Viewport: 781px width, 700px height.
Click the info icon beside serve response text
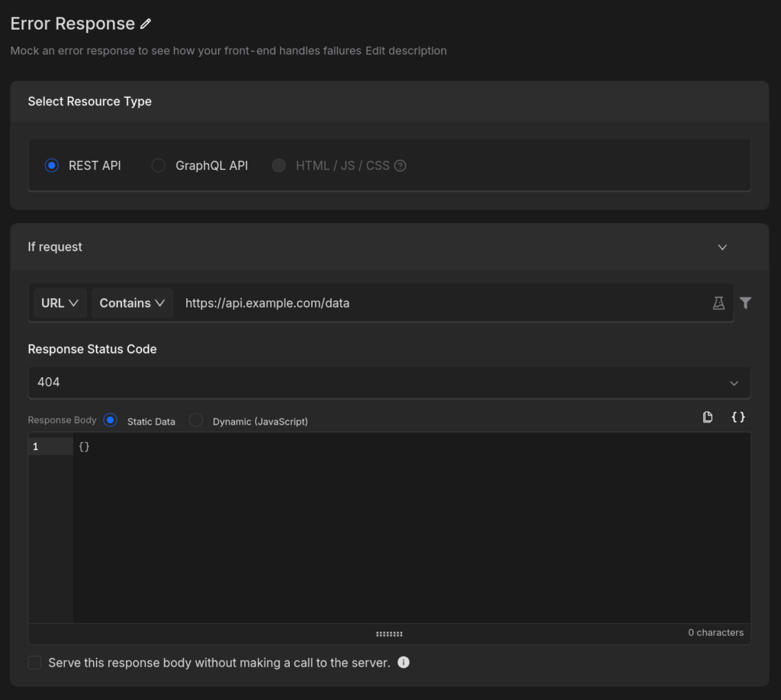click(403, 662)
